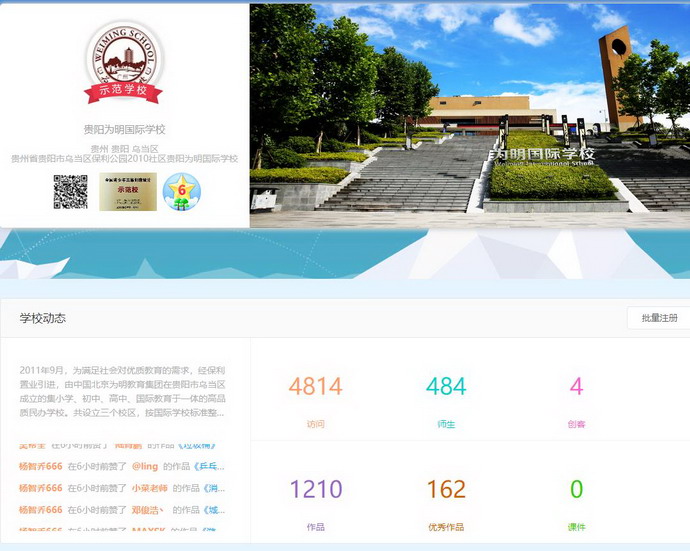Image resolution: width=690 pixels, height=551 pixels.
Task: Click school name 贵阳为明国际学校
Action: point(125,129)
